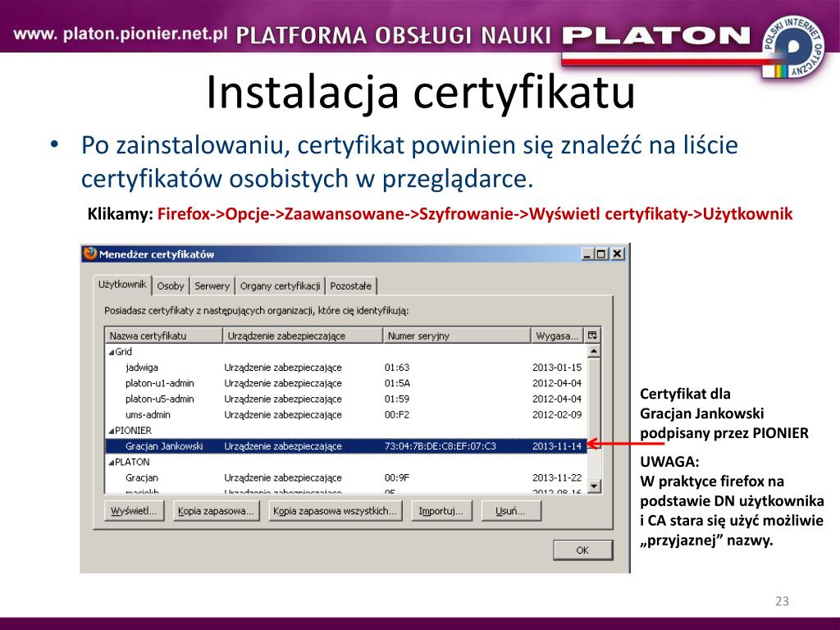Sort by Wygasa... column header

tap(558, 336)
